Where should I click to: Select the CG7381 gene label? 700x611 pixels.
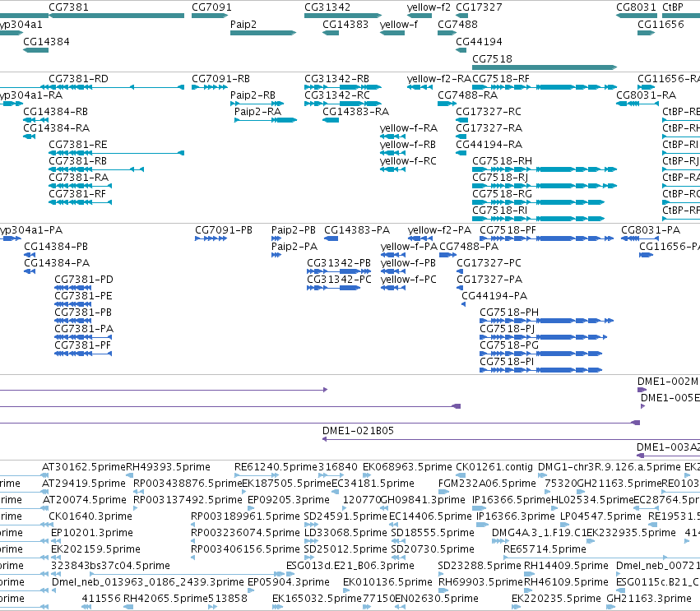tap(68, 7)
